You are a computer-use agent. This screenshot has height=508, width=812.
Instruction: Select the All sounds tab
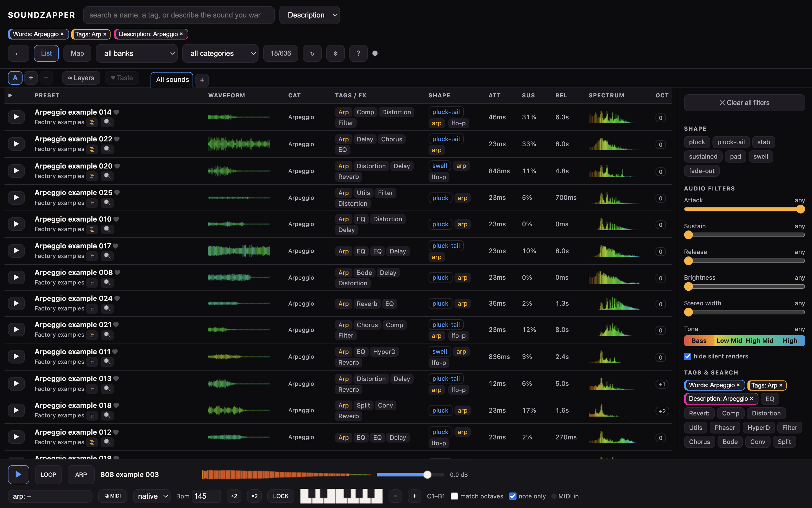click(x=172, y=80)
